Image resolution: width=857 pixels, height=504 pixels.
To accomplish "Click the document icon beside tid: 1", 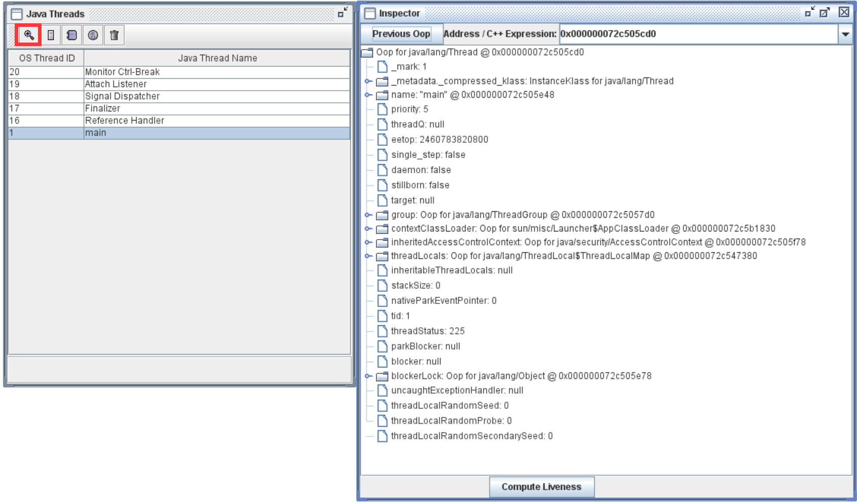I will [382, 316].
